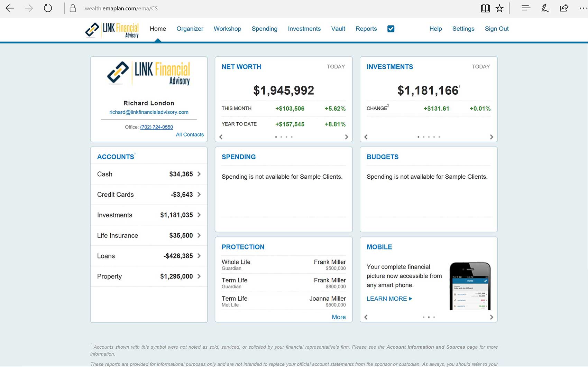Image resolution: width=588 pixels, height=367 pixels.
Task: Refresh the page with the reload icon
Action: pyautogui.click(x=48, y=8)
